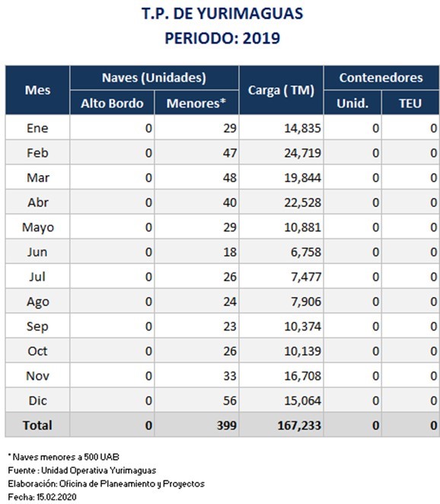Click the Unid. column subheader

coord(352,103)
